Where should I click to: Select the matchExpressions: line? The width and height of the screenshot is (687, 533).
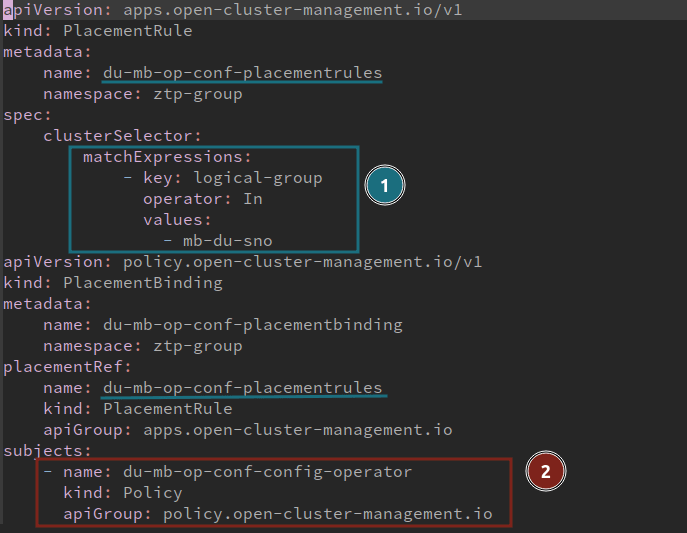[166, 157]
